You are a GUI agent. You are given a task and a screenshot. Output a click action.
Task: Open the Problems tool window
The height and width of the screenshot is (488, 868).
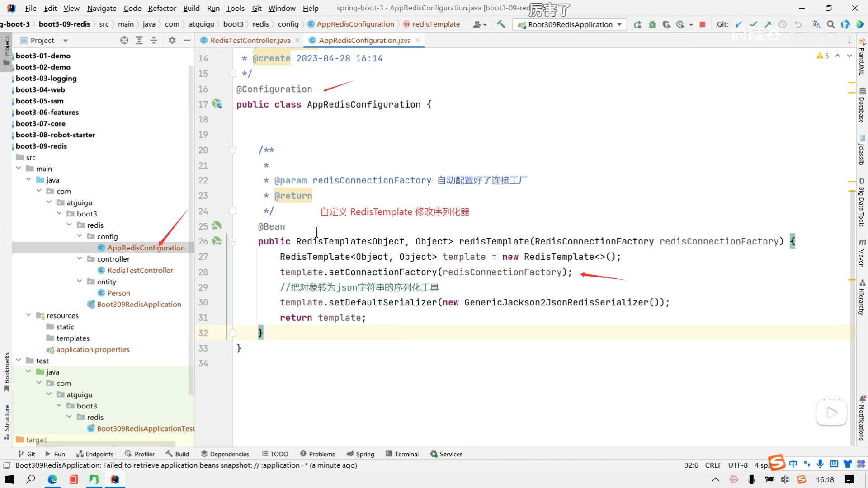[x=317, y=454]
